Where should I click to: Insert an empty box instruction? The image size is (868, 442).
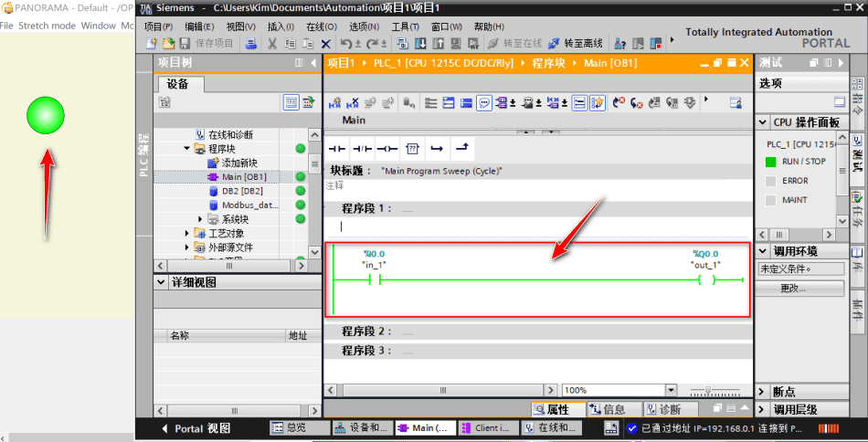tap(412, 148)
